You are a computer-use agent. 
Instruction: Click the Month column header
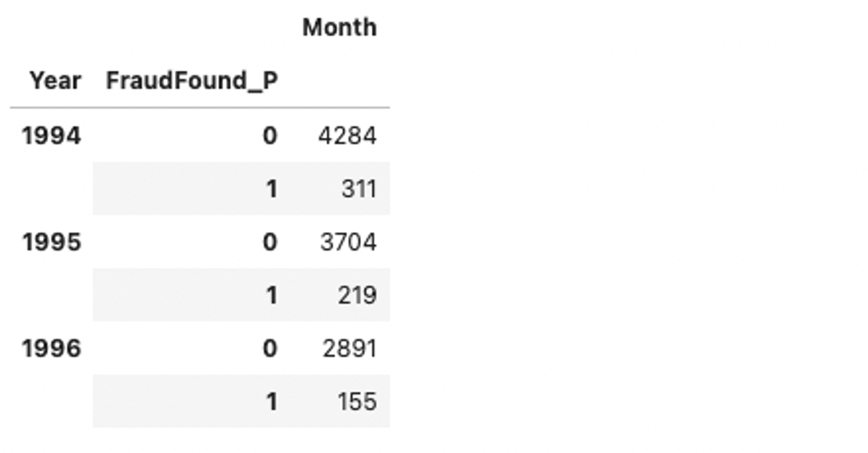click(x=339, y=28)
